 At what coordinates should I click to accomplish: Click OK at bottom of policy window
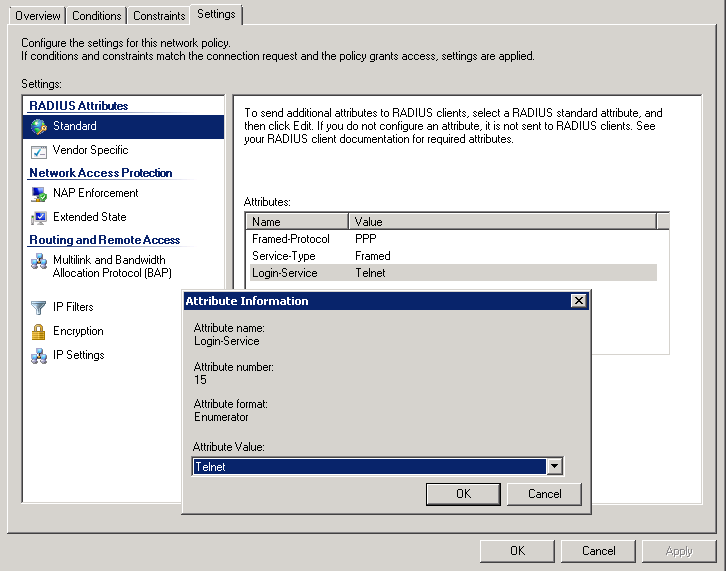(x=517, y=551)
